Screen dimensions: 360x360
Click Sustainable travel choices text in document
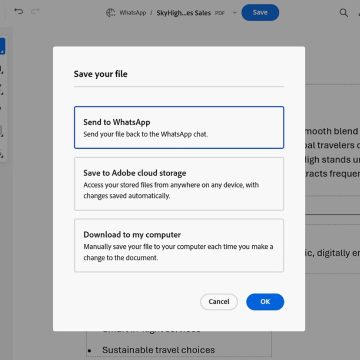pos(159,350)
